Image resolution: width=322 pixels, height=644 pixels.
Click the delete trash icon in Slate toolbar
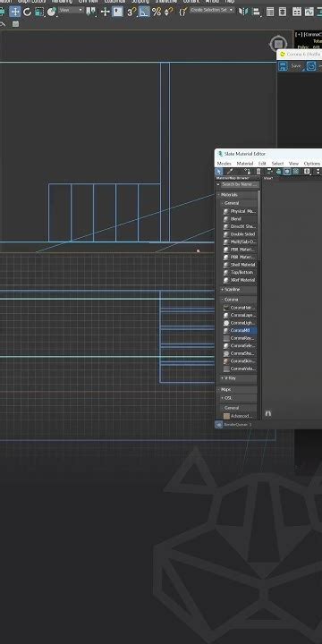(258, 171)
